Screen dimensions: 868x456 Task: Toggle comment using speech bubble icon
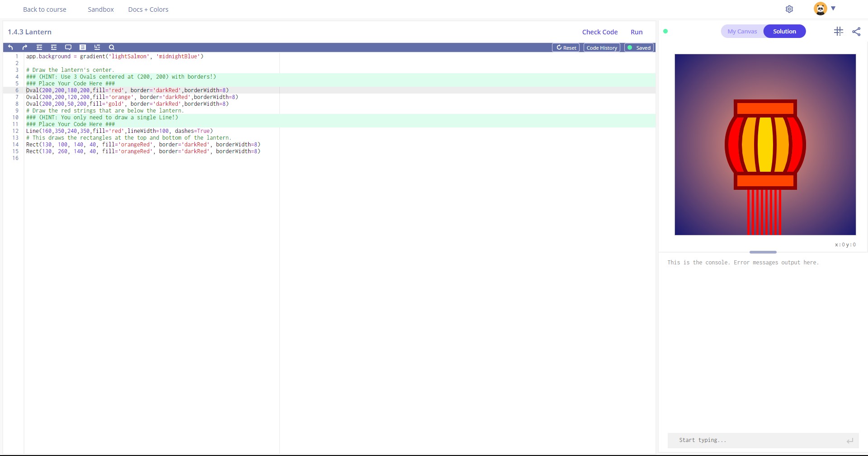click(68, 47)
